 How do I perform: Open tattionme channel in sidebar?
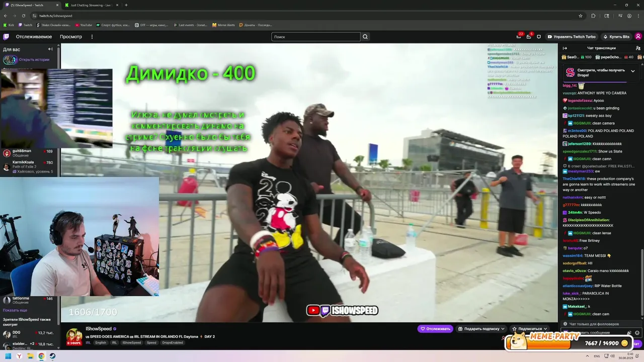coord(30,300)
